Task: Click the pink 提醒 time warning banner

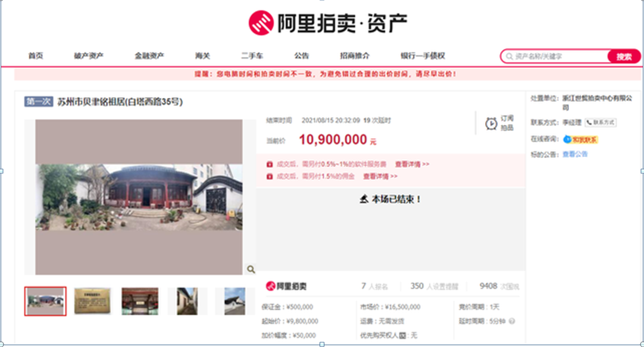Action: (327, 74)
